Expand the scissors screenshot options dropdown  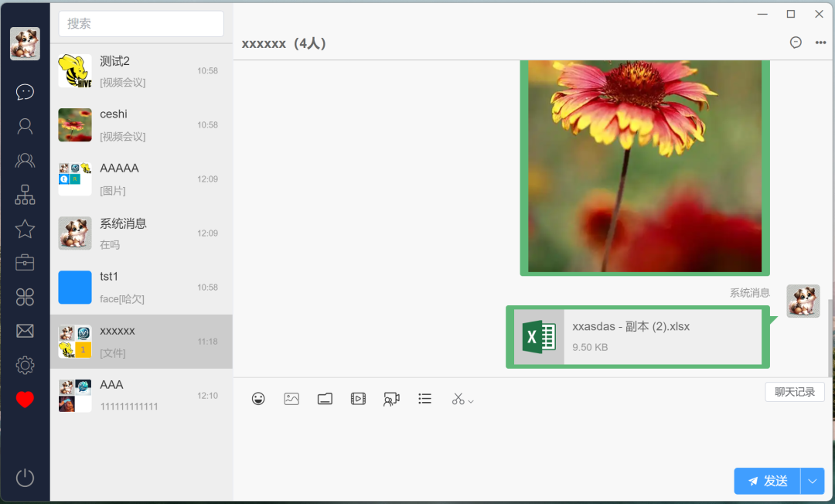(x=471, y=400)
